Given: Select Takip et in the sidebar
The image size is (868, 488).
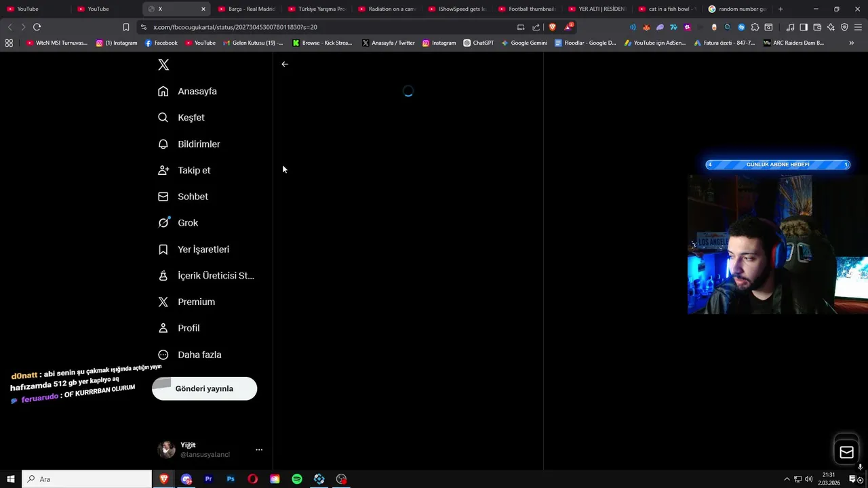Looking at the screenshot, I should click(x=184, y=170).
